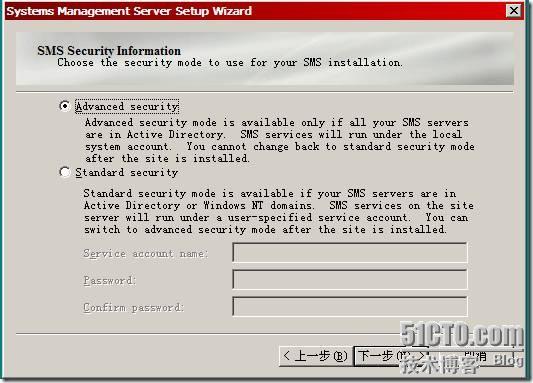Click the Systems Management Server Setup Wizard title
The image size is (533, 383).
click(129, 11)
